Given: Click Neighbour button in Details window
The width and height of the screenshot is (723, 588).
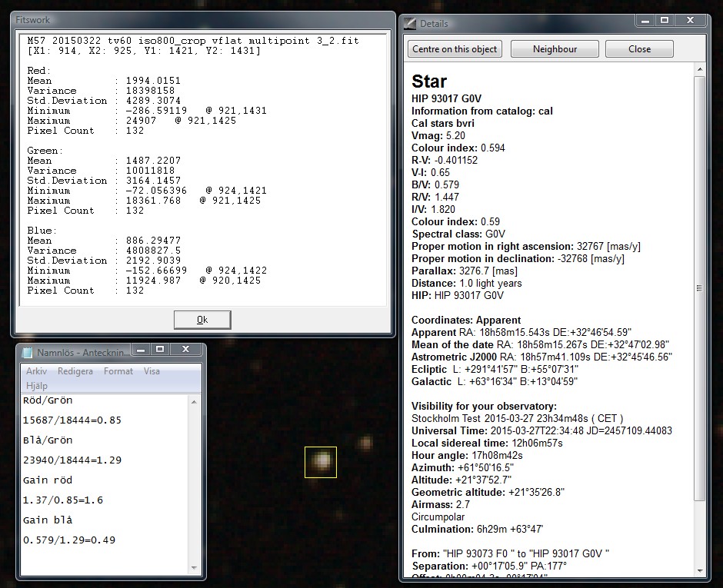Looking at the screenshot, I should pyautogui.click(x=555, y=49).
